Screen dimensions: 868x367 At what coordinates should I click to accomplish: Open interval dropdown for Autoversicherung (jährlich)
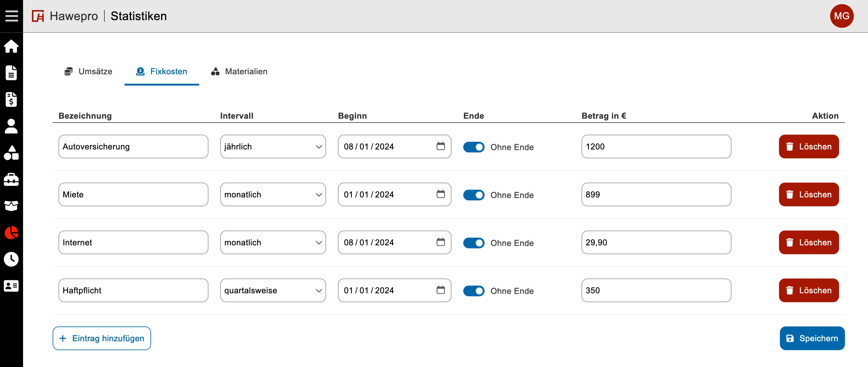[x=273, y=147]
